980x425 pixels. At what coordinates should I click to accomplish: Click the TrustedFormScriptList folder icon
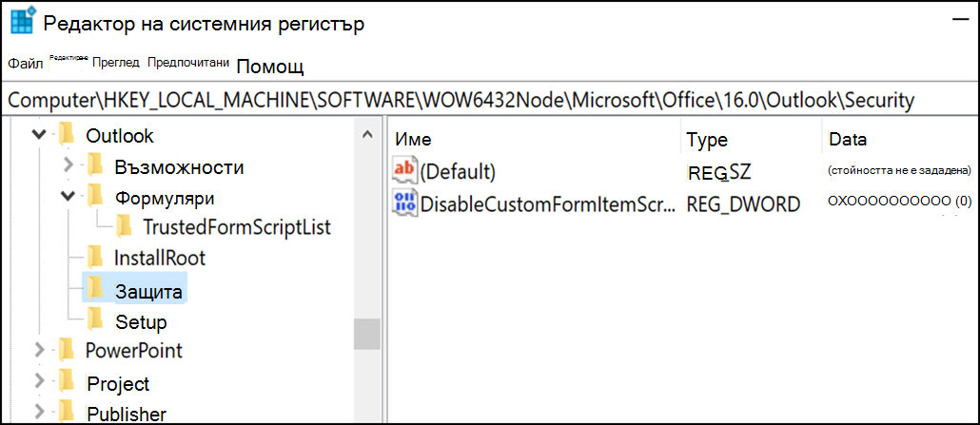coord(123,226)
